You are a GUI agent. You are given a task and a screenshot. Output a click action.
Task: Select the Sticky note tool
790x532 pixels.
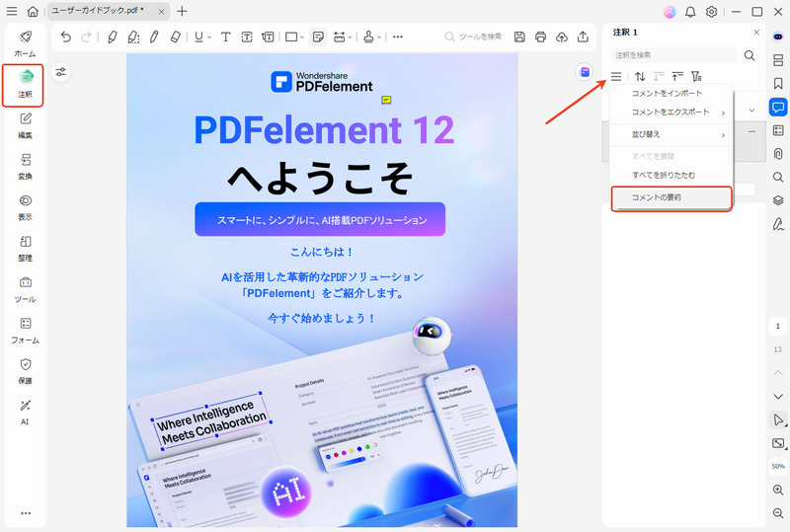[318, 37]
